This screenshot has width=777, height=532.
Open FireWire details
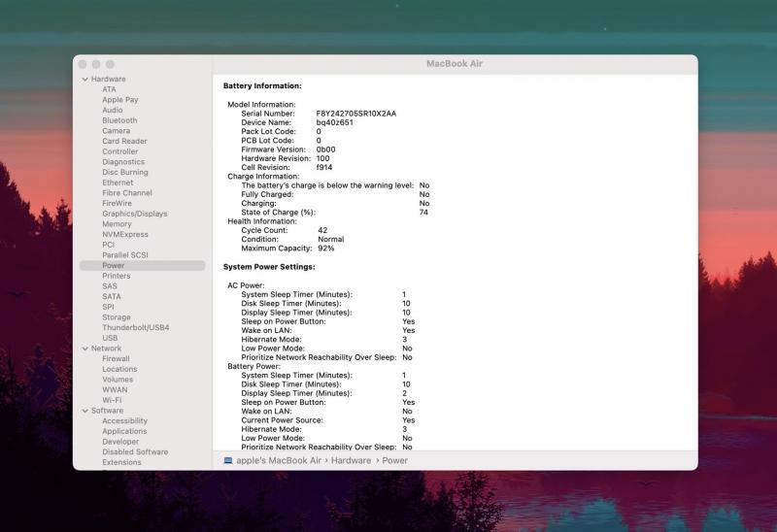point(117,204)
